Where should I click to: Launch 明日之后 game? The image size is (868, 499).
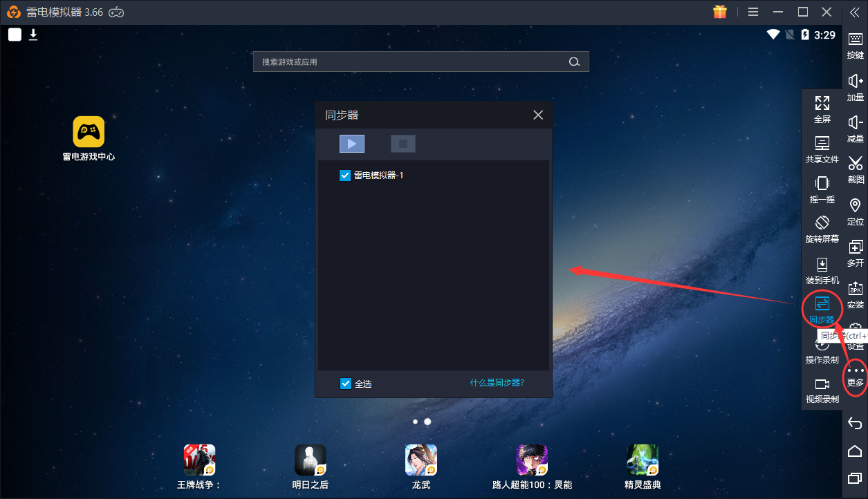pyautogui.click(x=310, y=460)
